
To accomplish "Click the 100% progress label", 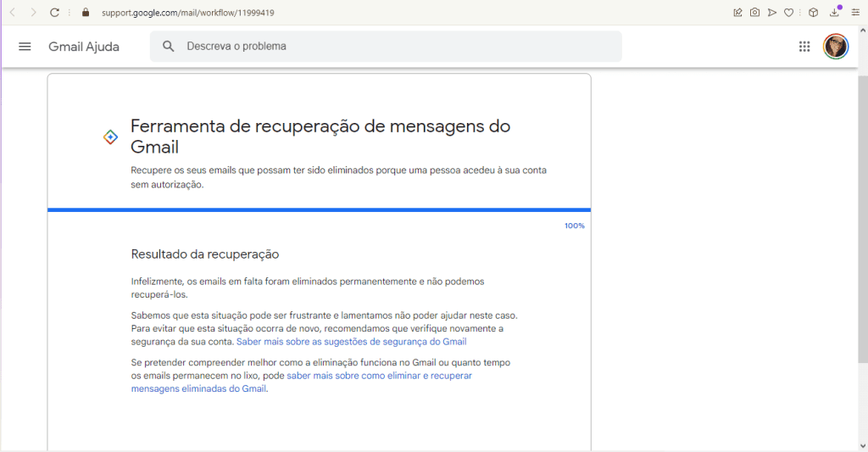I will click(574, 226).
